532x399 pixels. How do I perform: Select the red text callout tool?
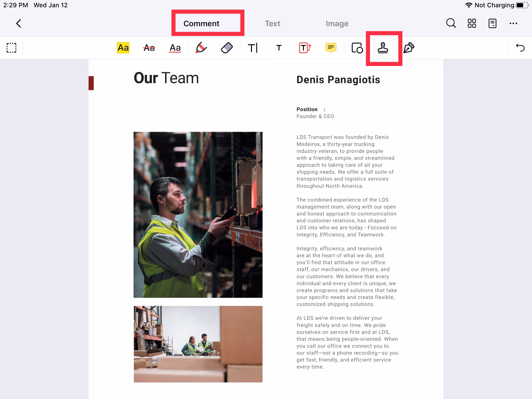[x=305, y=48]
